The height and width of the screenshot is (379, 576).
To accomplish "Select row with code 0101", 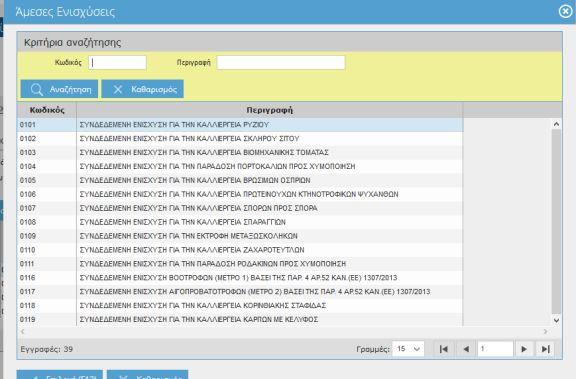I will coord(240,125).
